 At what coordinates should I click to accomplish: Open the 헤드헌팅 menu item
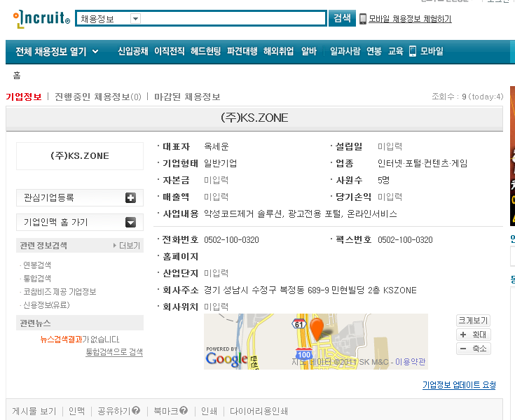(205, 51)
